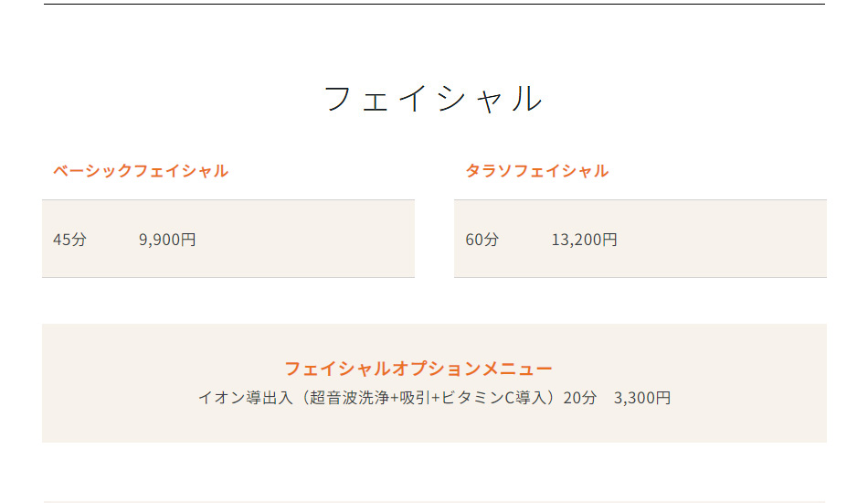Click the フェイシャル main section heading

click(x=433, y=99)
